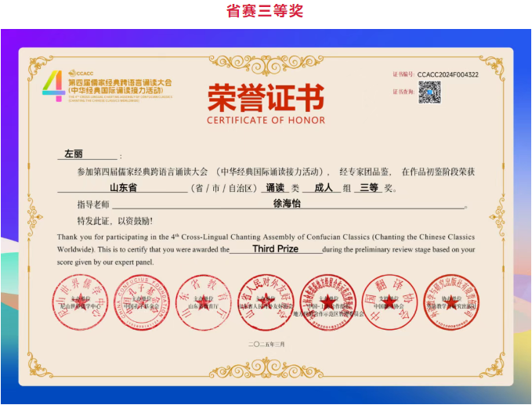Click the label (省 / 市 / 自治区)

[x=224, y=188]
